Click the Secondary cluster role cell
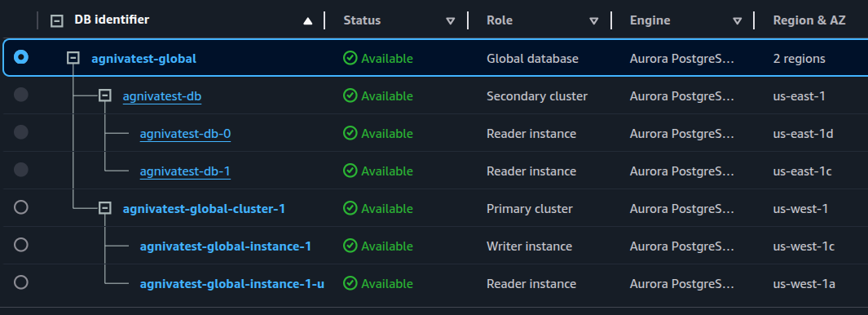Screen dimensions: 868x315 pos(537,96)
